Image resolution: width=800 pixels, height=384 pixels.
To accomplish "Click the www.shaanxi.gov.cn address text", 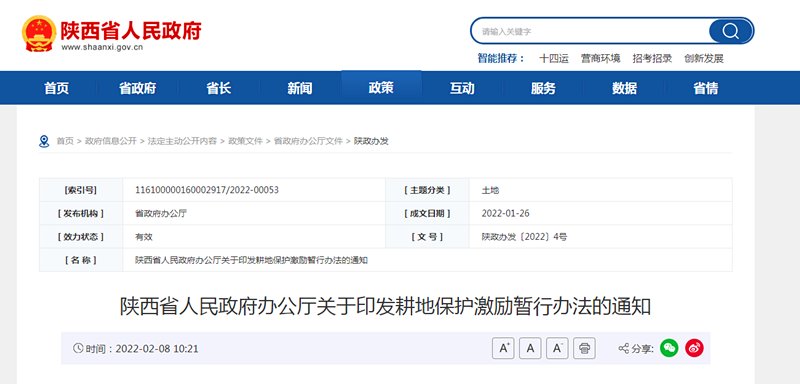I will [x=102, y=47].
